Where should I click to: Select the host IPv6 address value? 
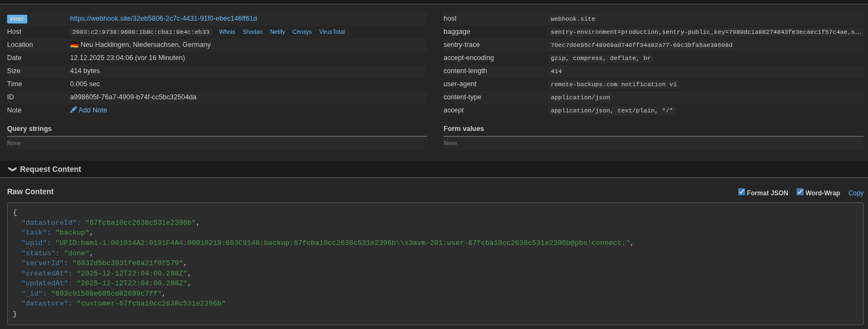click(141, 32)
